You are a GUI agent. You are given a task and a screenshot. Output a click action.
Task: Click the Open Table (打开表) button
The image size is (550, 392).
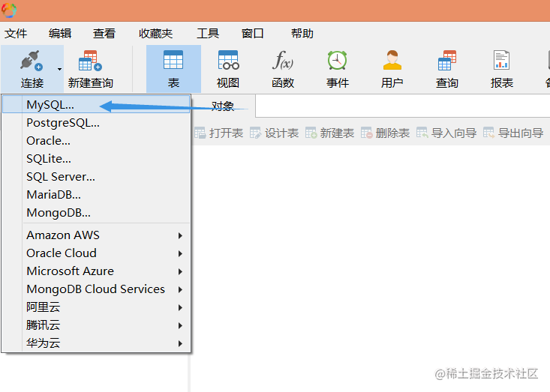218,133
